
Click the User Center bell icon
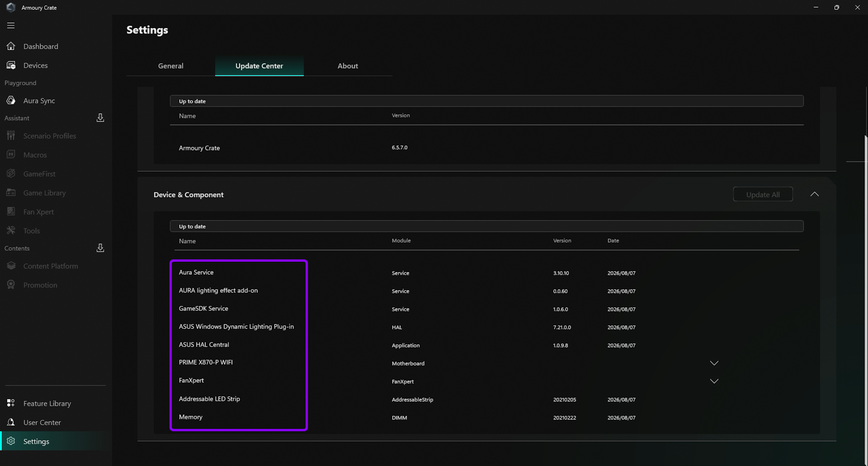[x=11, y=422]
